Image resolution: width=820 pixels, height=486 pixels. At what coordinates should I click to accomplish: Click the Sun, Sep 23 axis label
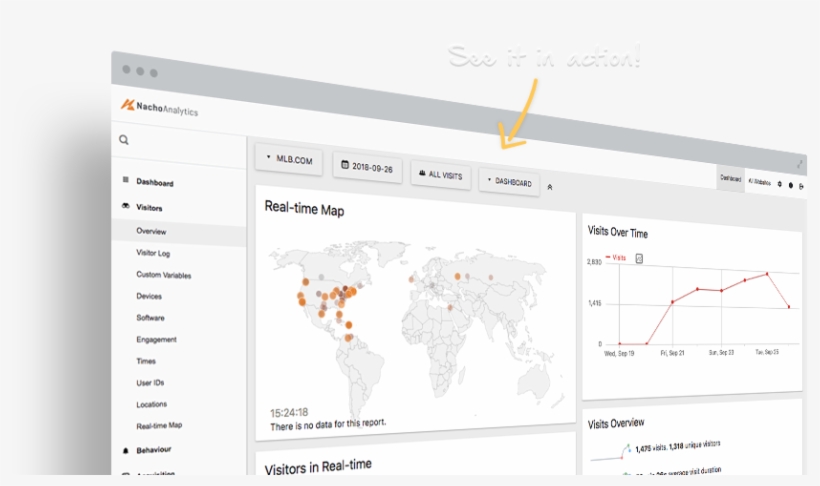coord(721,353)
